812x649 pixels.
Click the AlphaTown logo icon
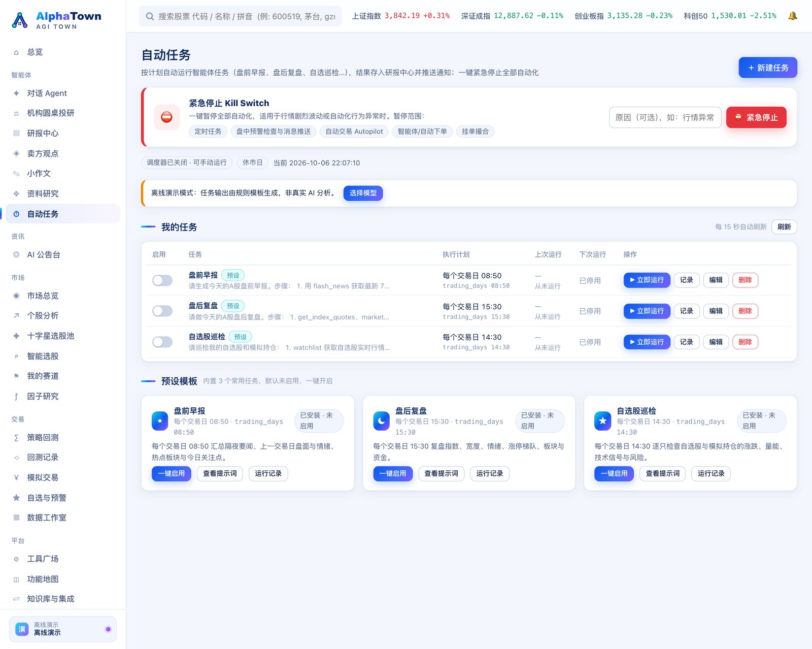pos(20,20)
